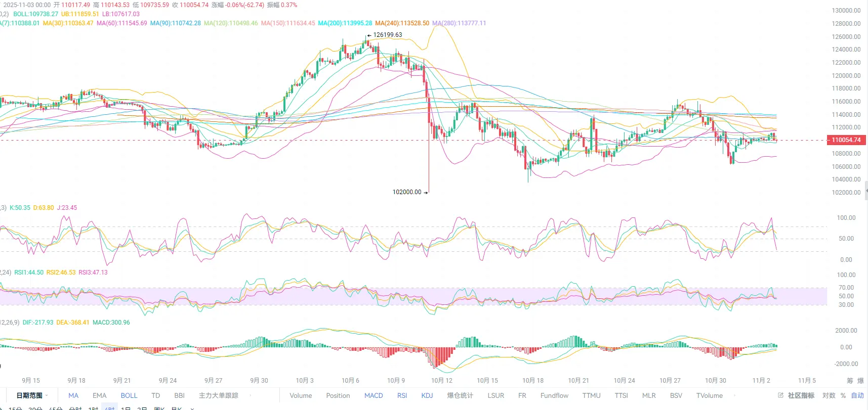Add the Fundflow sub-indicator
This screenshot has width=868, height=410.
(554, 396)
